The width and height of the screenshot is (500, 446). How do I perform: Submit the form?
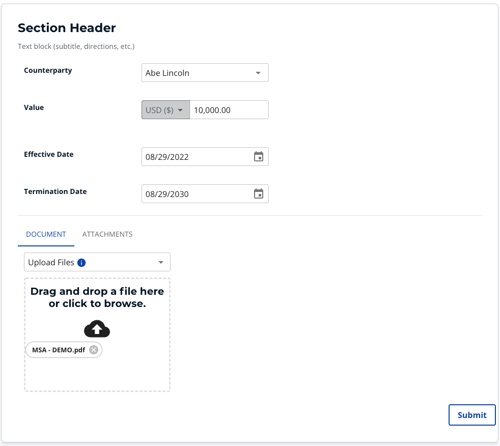472,415
